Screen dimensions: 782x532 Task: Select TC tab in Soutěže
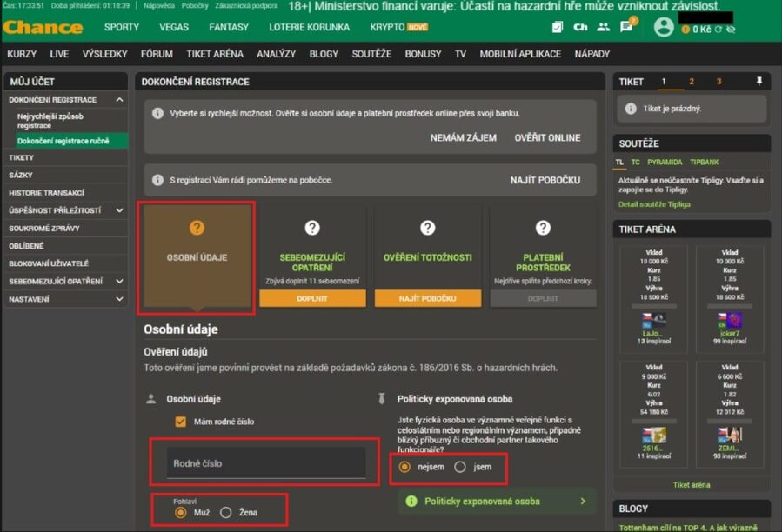(635, 162)
